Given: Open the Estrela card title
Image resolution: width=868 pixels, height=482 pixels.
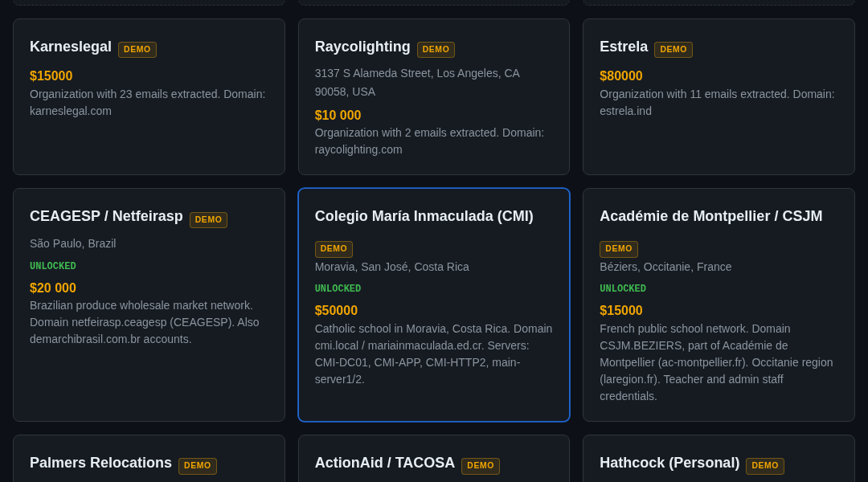Looking at the screenshot, I should [x=624, y=47].
